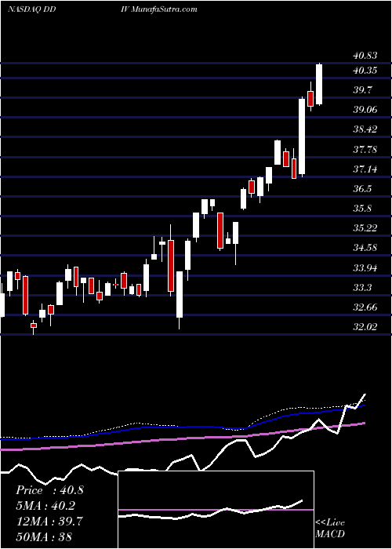Click the 34.58 price axis label
The image size is (392, 549).
365,248
